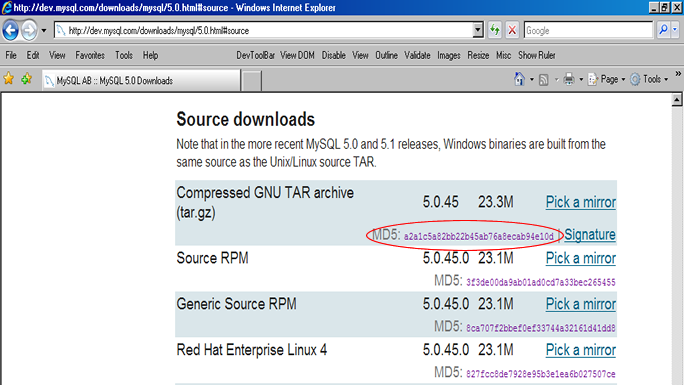Viewport: 684px width, 385px height.
Task: Click the page icon in address bar
Action: click(x=61, y=31)
